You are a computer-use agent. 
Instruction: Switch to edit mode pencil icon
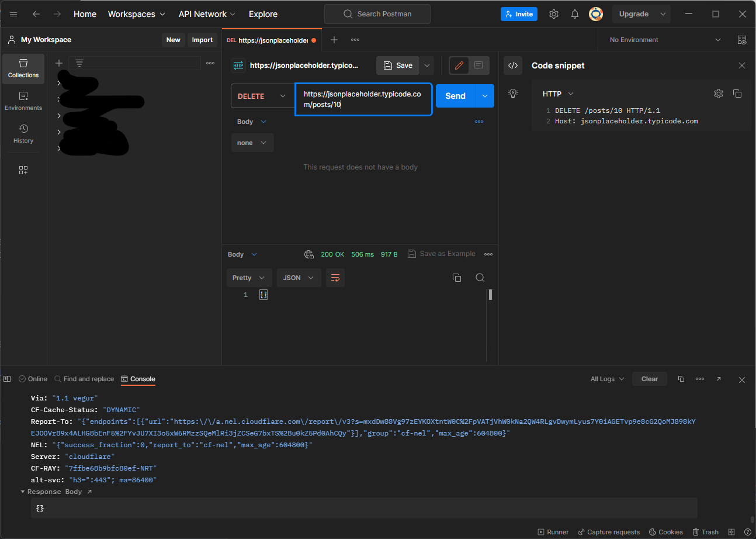pos(459,65)
